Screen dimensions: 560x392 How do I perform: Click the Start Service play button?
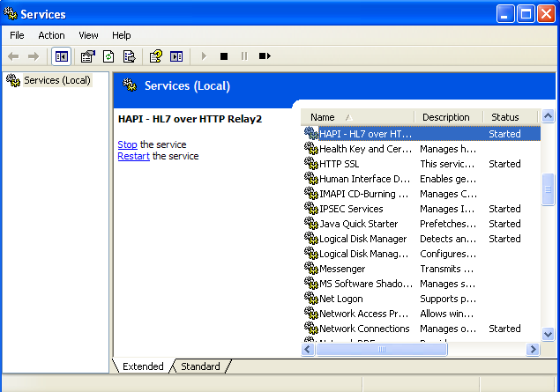coord(204,56)
